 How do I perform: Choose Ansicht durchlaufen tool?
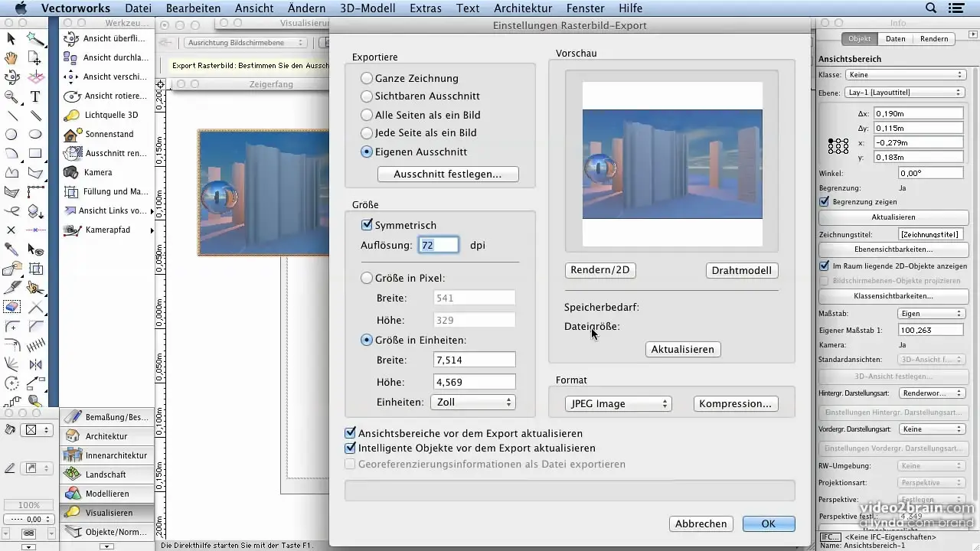point(106,57)
